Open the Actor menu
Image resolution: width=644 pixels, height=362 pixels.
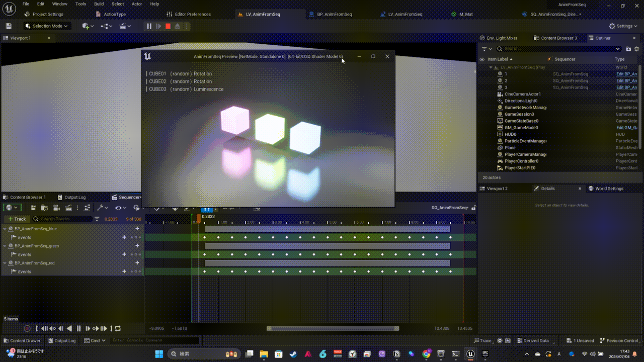click(x=137, y=4)
